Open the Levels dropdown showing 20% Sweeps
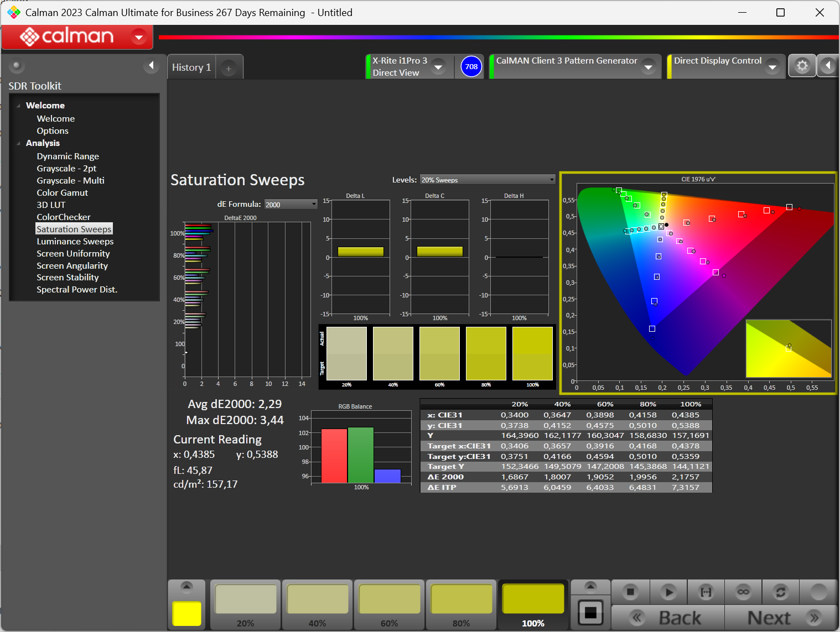The height and width of the screenshot is (632, 840). point(487,180)
